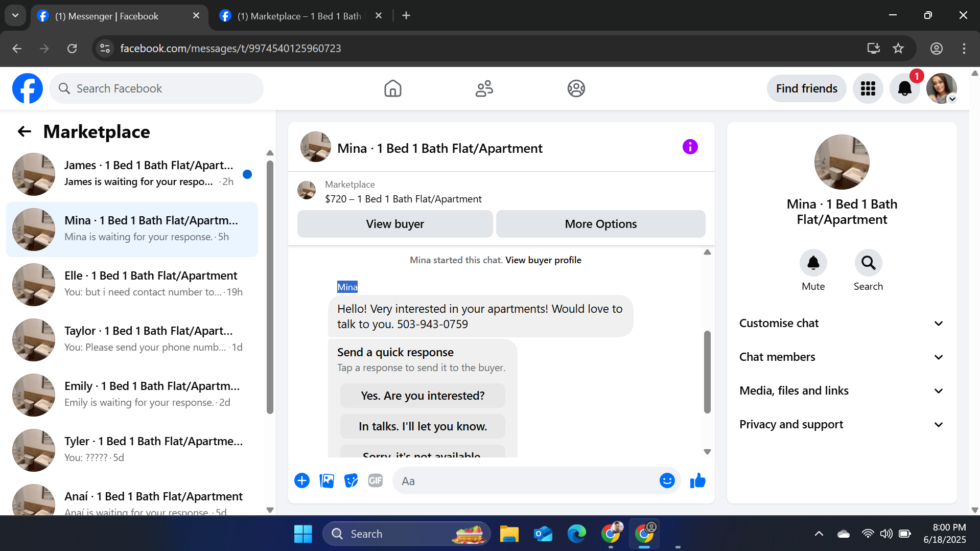Open File Explorer from taskbar

509,534
